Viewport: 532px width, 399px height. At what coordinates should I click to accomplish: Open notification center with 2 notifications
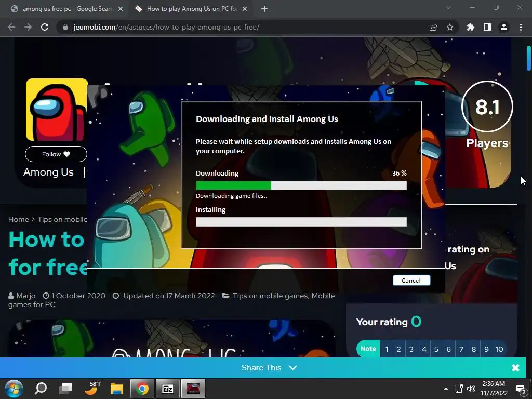tap(521, 389)
